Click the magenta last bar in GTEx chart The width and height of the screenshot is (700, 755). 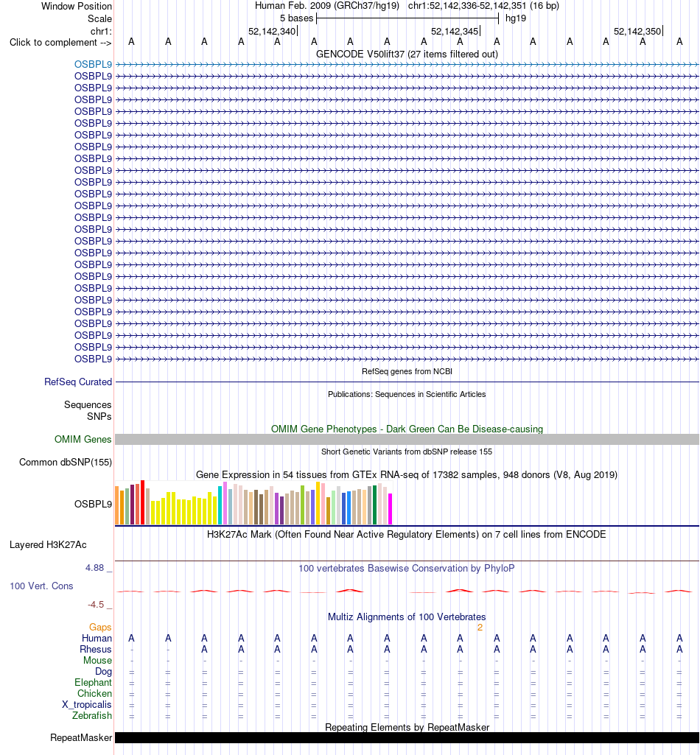tap(391, 509)
